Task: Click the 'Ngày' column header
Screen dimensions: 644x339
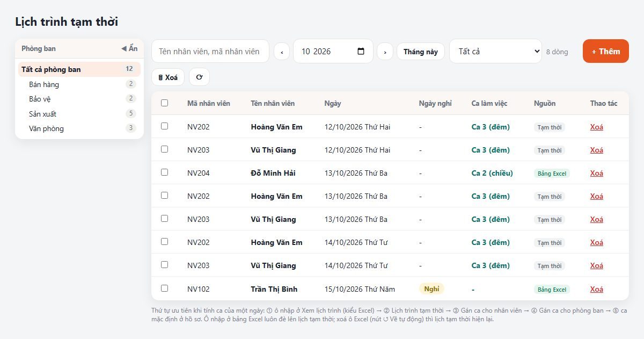Action: (x=333, y=103)
